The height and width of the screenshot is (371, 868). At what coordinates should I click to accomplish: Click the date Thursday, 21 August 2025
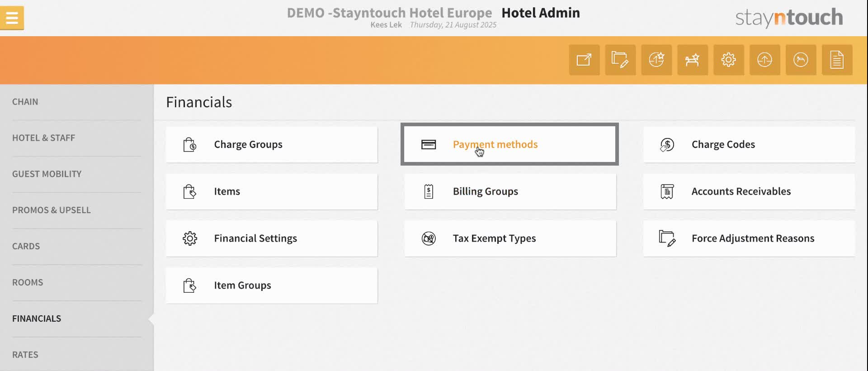point(453,25)
